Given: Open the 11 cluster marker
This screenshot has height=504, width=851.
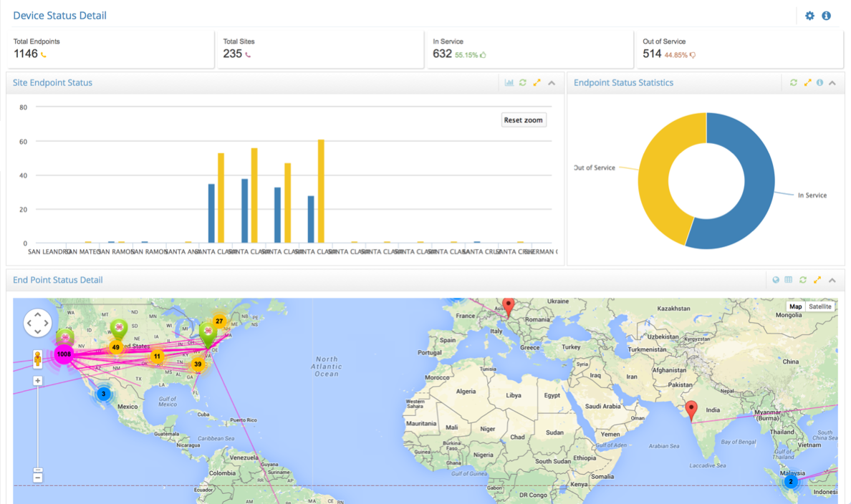Looking at the screenshot, I should [x=157, y=357].
